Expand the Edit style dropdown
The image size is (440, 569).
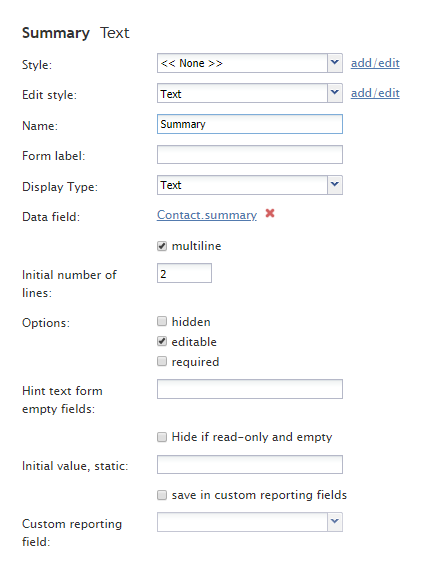(335, 93)
